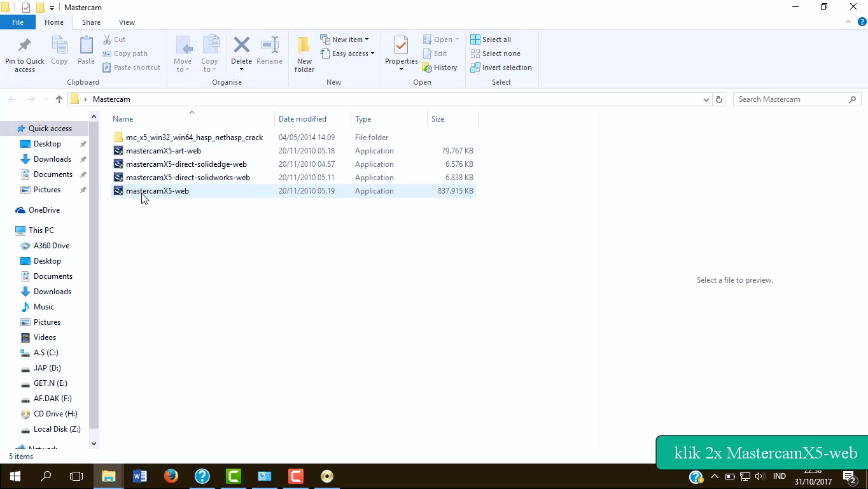The width and height of the screenshot is (868, 489).
Task: Click Invert selection
Action: [x=501, y=67]
